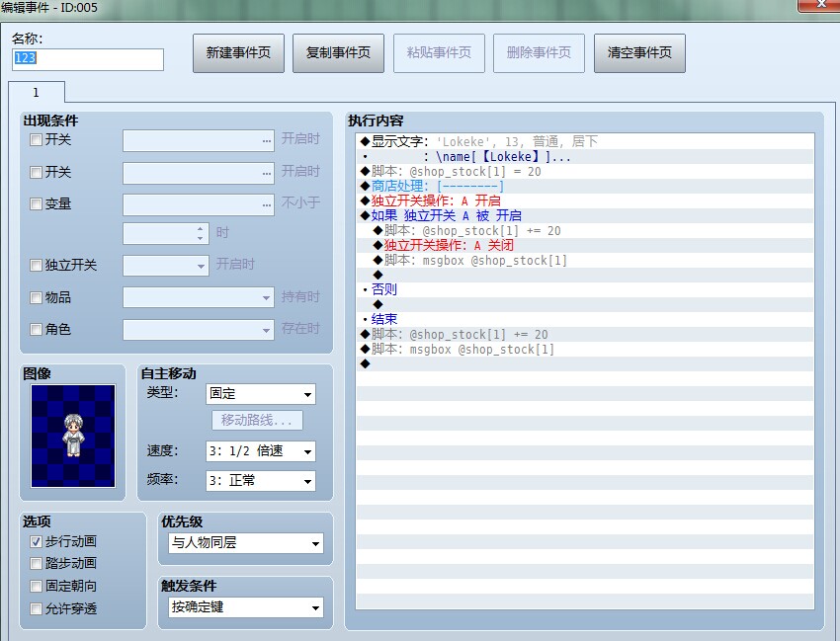Select the unindented @shop_stock[1] += 20 line
The image size is (840, 641).
(x=585, y=334)
